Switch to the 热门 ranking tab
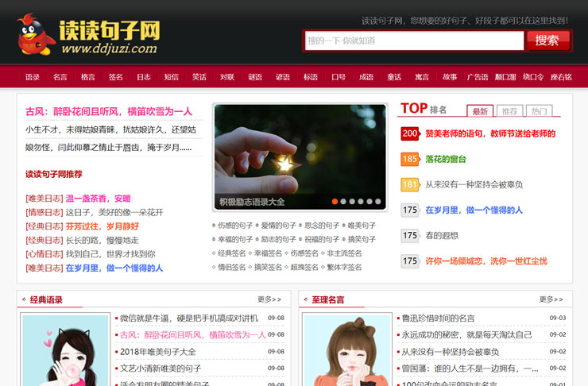This screenshot has width=588, height=386. click(540, 111)
